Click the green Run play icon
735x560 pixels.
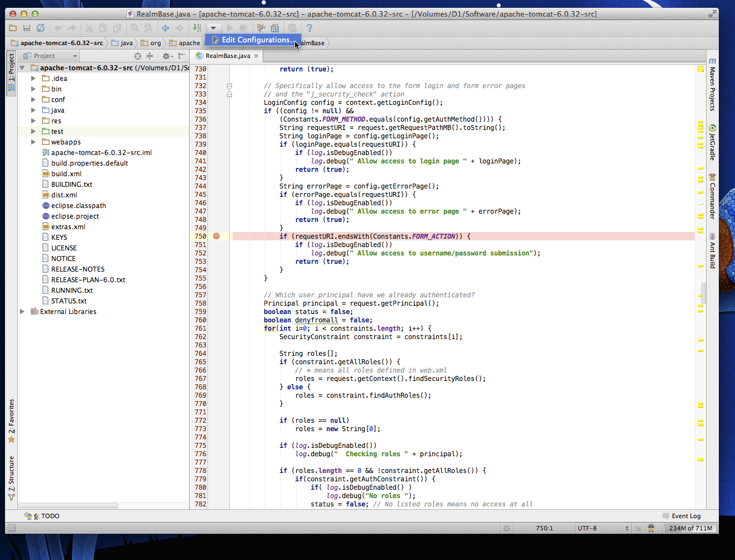tap(229, 28)
